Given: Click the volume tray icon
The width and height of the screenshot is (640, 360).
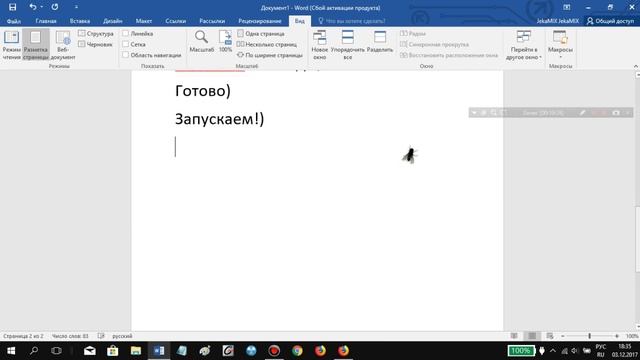Looking at the screenshot, I should 575,351.
